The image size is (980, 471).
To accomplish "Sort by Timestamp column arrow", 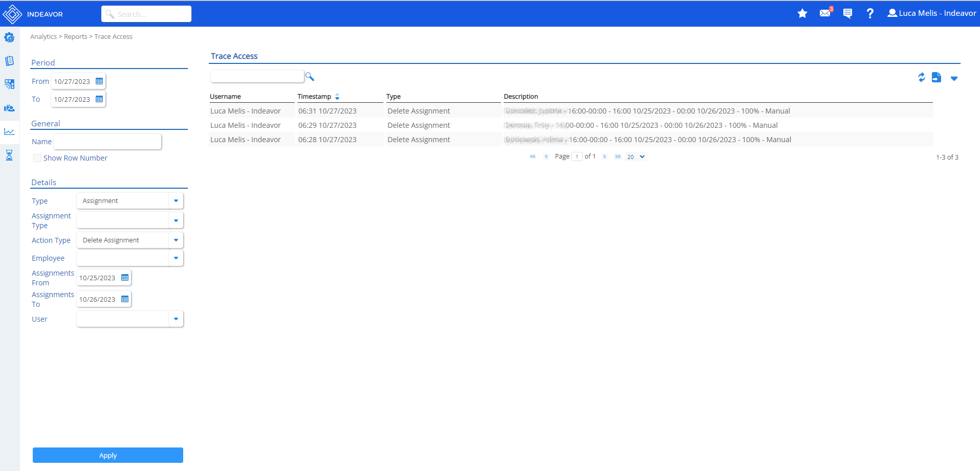I will click(x=337, y=97).
